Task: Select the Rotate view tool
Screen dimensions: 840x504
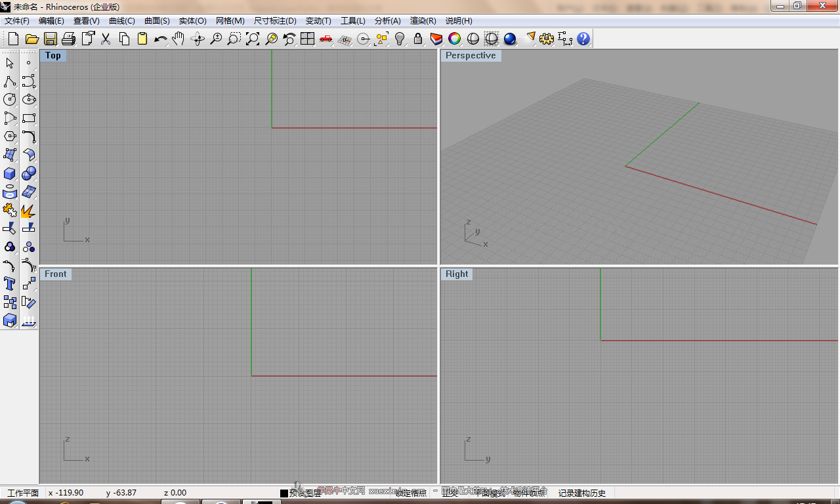Action: [198, 39]
